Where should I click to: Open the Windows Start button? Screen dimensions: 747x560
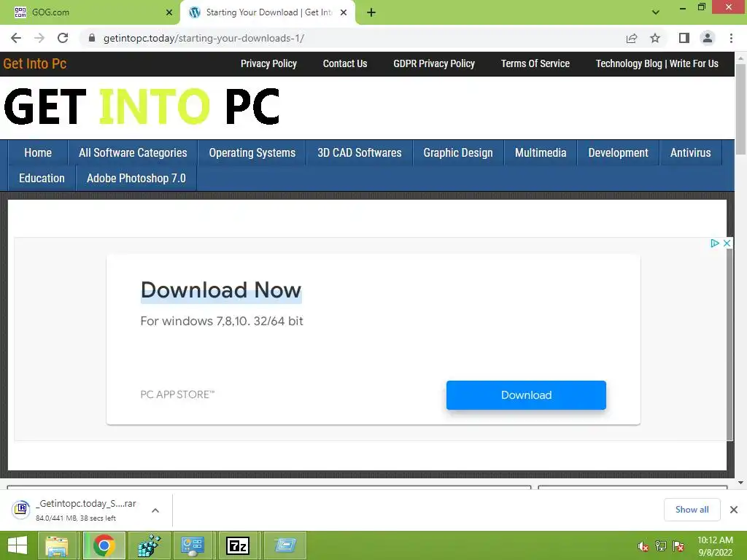(x=18, y=545)
